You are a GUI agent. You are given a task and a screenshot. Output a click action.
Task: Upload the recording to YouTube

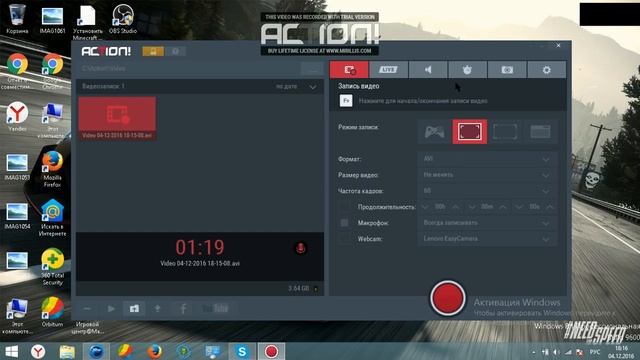(x=215, y=309)
